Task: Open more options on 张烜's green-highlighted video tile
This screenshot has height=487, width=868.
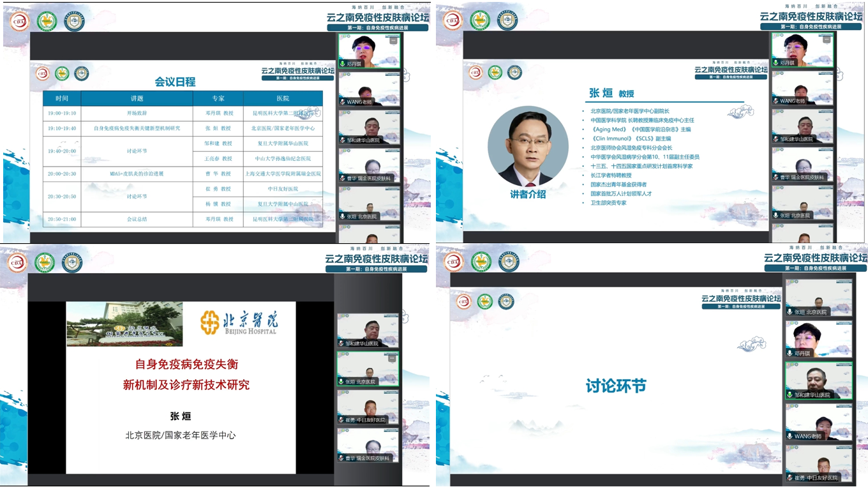Action: pos(393,359)
